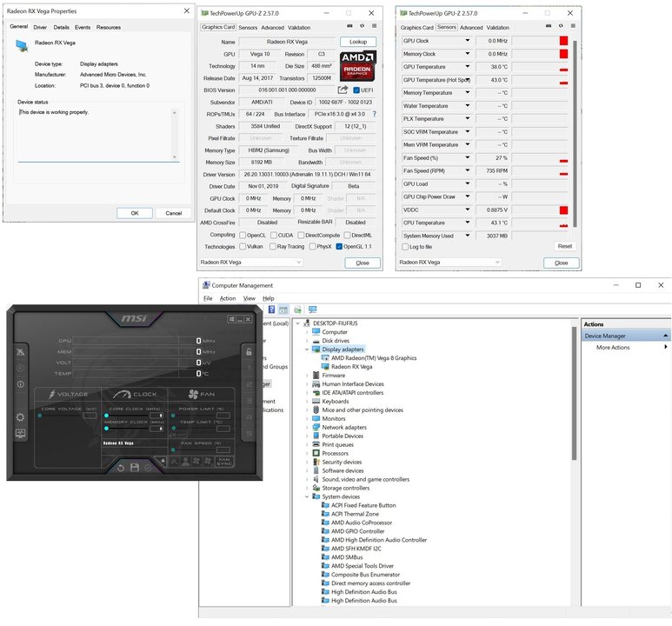Reset Afterburner settings to defaults
This screenshot has width=672, height=626.
[x=121, y=467]
